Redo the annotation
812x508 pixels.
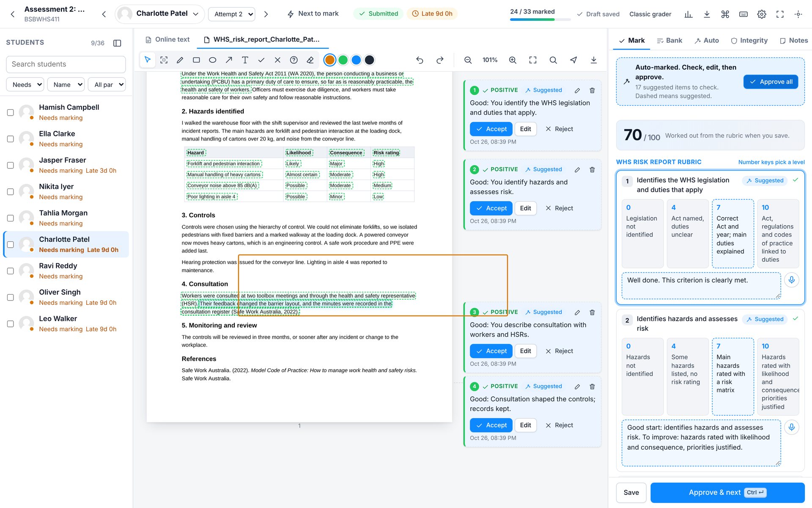pyautogui.click(x=440, y=60)
